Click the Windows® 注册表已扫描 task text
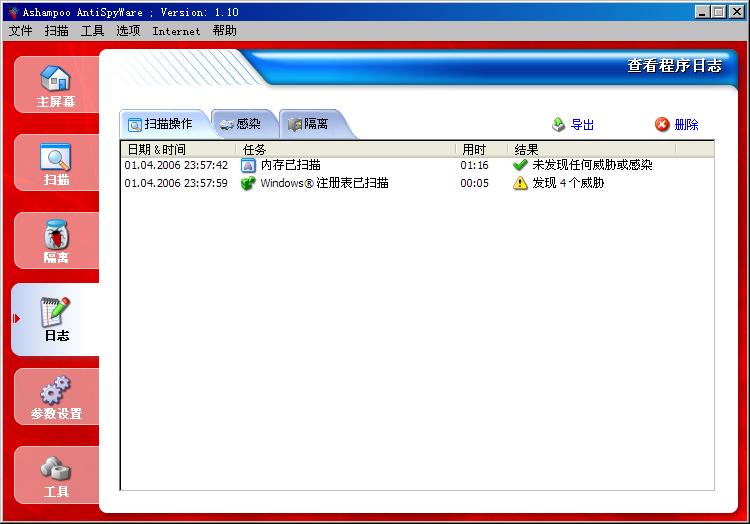The width and height of the screenshot is (750, 524). click(324, 183)
